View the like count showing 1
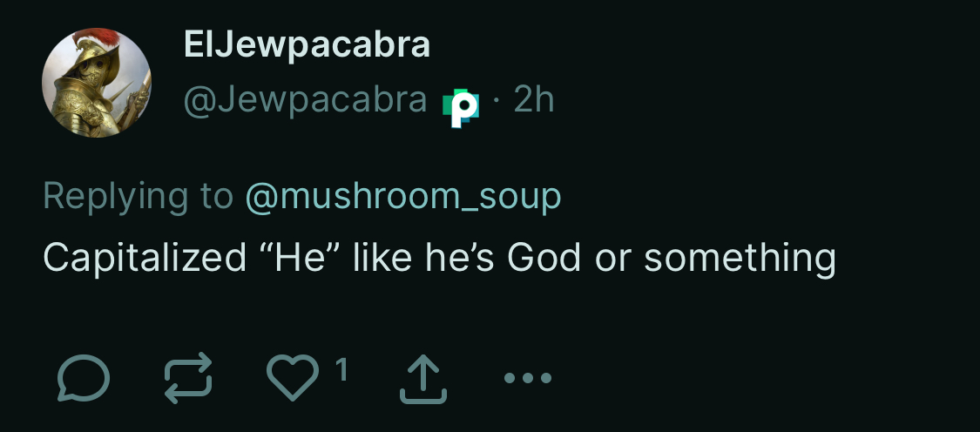This screenshot has height=432, width=980. coord(342,371)
